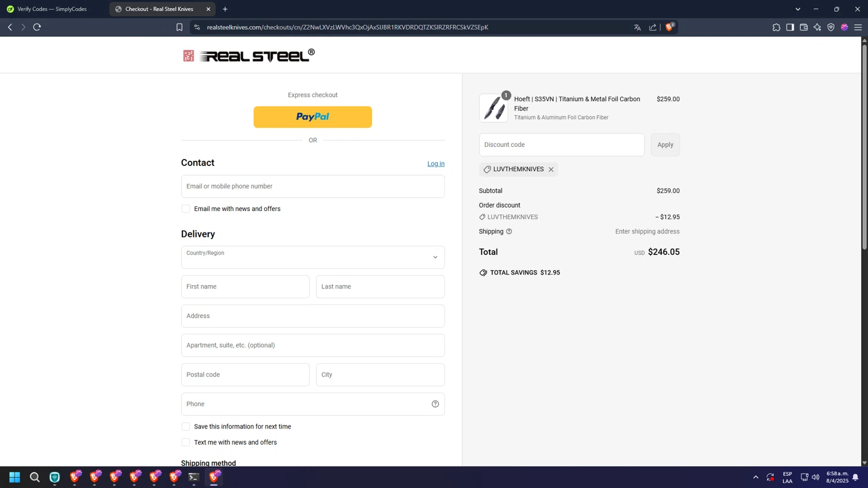Open Windows taskbar search
This screenshot has width=868, height=488.
click(35, 477)
